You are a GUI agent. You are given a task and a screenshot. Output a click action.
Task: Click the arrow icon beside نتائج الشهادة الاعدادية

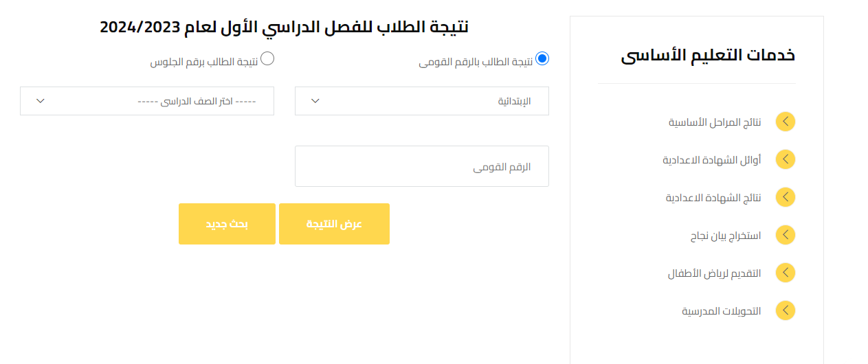[x=785, y=198]
